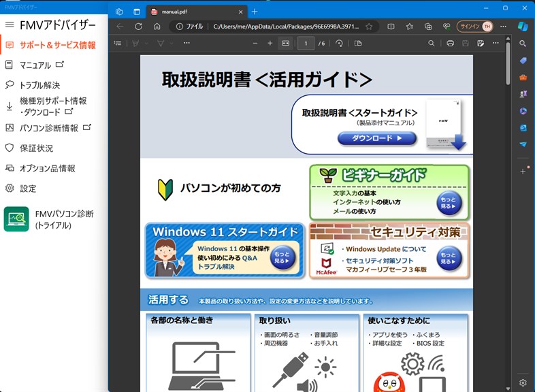Viewport: 535px width, 392px height.
Task: Switch PDF page view layout
Action: (x=358, y=44)
